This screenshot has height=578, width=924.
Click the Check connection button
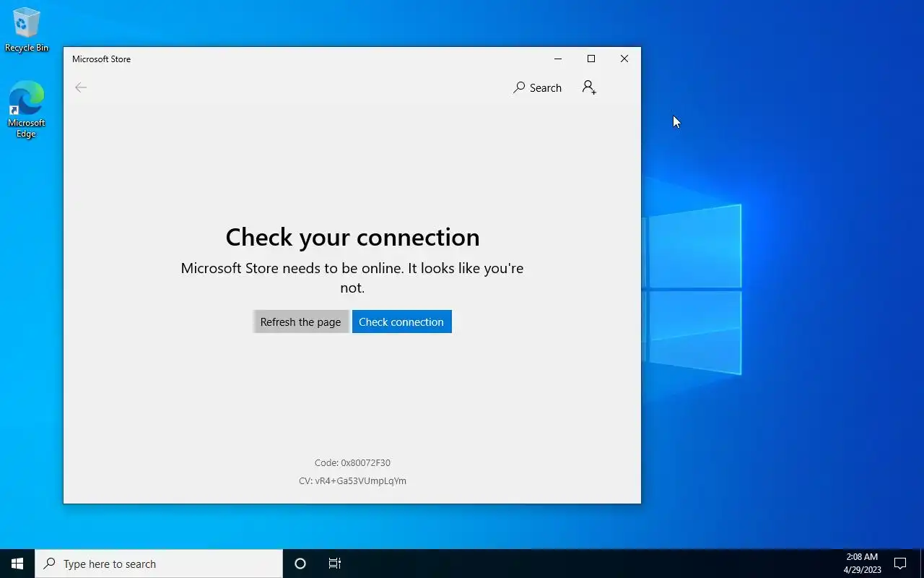(401, 322)
